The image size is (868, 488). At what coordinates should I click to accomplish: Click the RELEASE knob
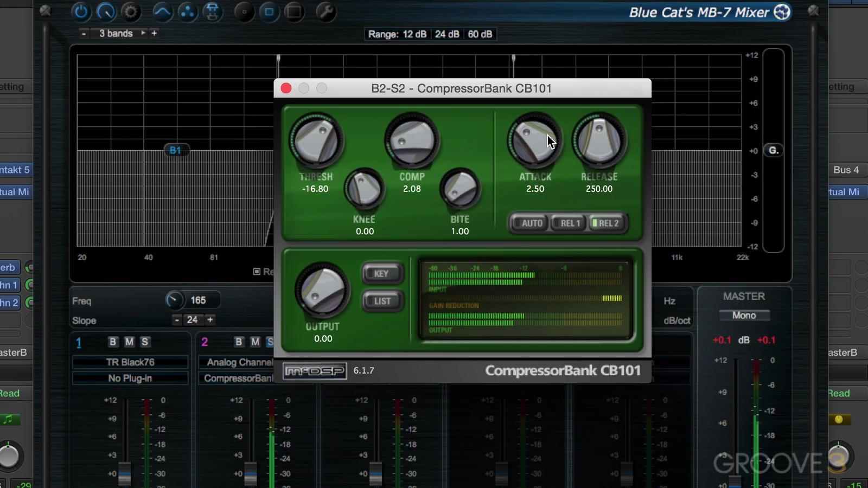[599, 140]
